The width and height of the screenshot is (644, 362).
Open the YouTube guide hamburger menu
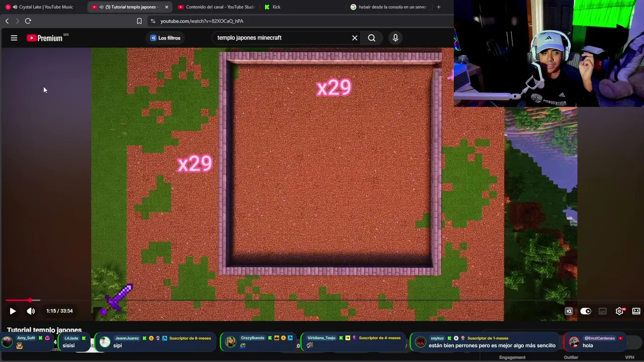click(x=14, y=38)
